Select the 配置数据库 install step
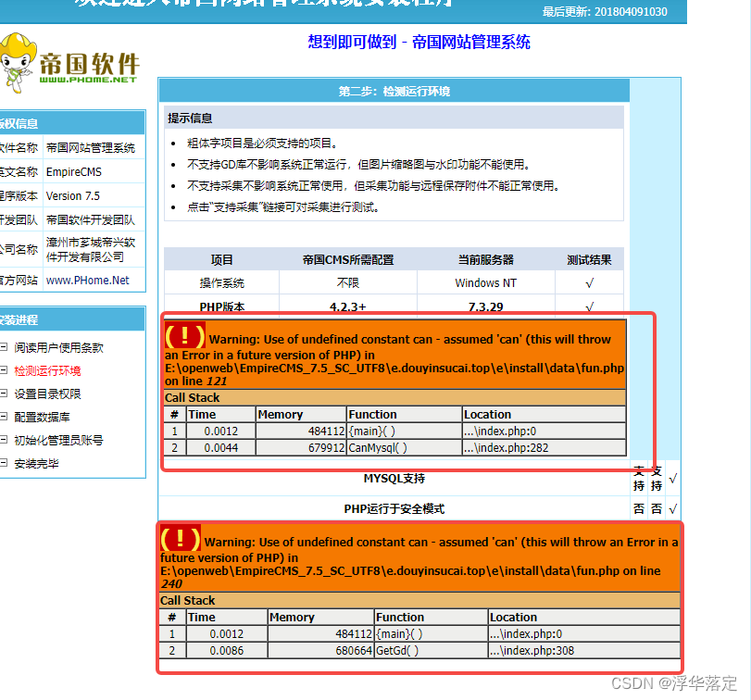Screen dimensions: 751x700 43,417
